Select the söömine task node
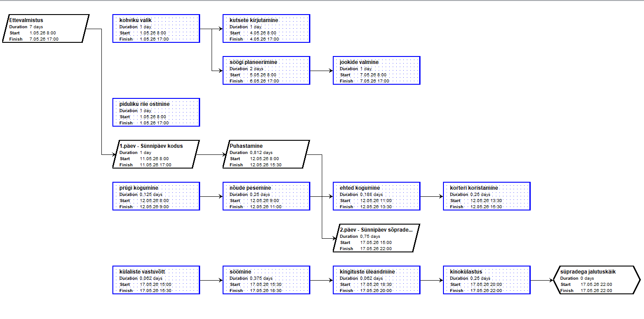This screenshot has width=644, height=319. click(266, 280)
